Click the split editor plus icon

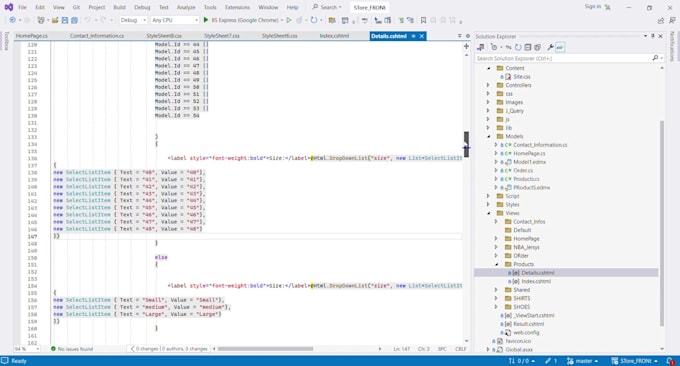coord(466,46)
